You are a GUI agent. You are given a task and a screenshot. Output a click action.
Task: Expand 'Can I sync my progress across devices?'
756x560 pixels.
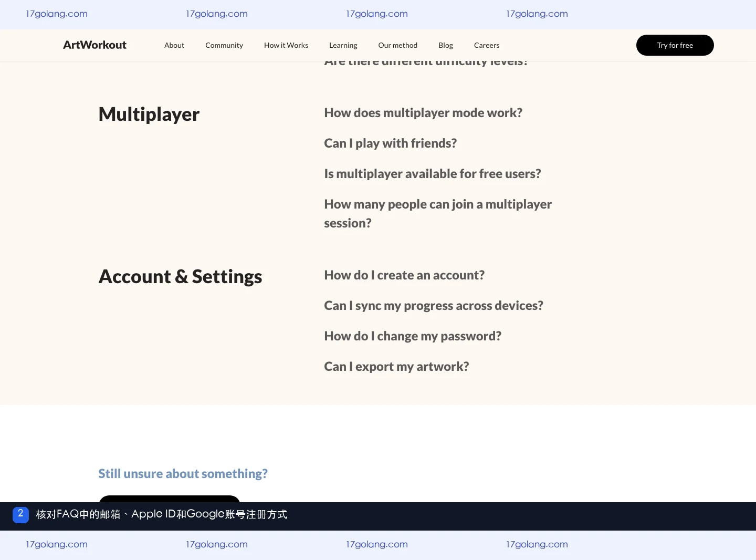[434, 306]
